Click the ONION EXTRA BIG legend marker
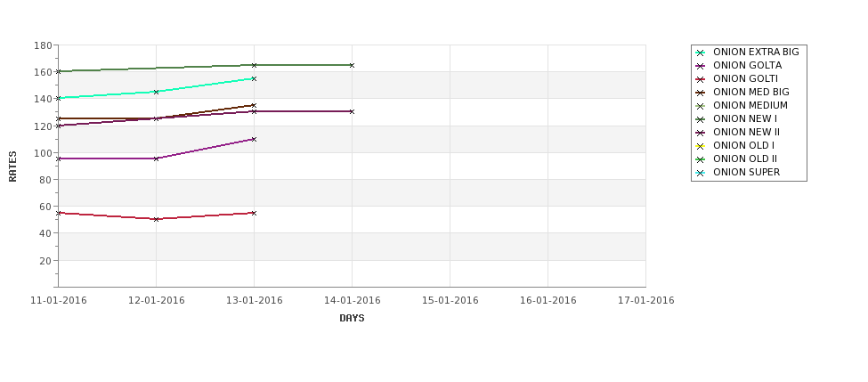The height and width of the screenshot is (382, 868). pyautogui.click(x=701, y=53)
